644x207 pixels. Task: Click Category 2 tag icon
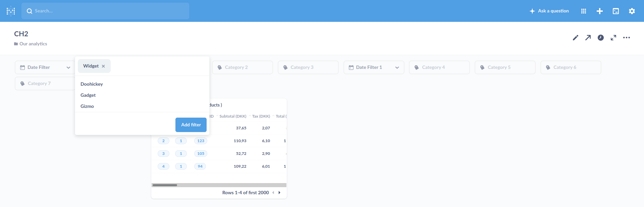[220, 68]
